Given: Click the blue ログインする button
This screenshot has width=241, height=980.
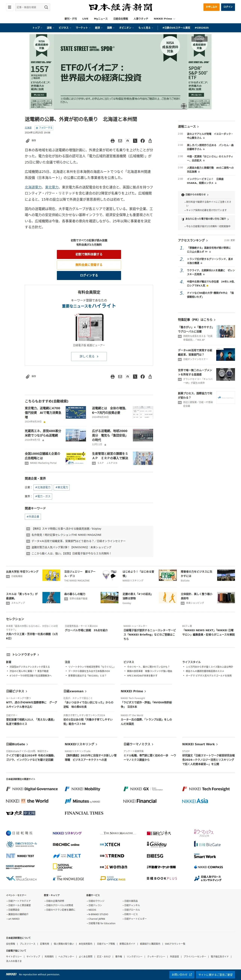Looking at the screenshot, I should [89, 275].
